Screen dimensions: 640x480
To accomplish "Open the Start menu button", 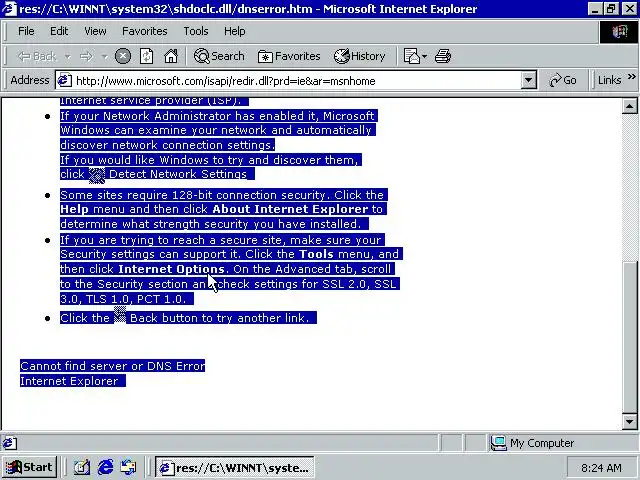I will click(29, 467).
